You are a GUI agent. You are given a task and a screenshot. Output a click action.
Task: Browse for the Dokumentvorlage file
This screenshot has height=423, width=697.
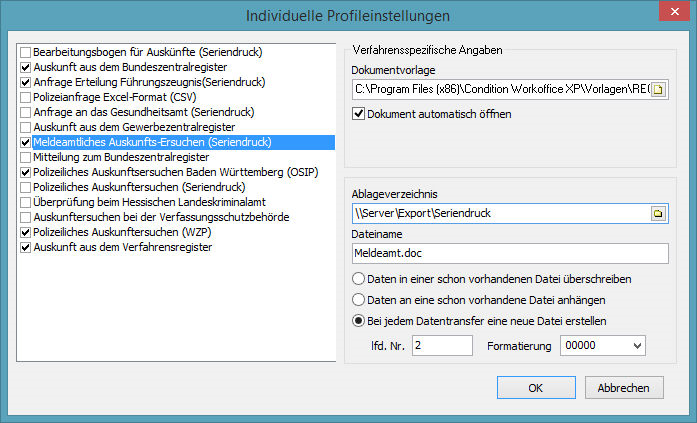click(x=658, y=90)
